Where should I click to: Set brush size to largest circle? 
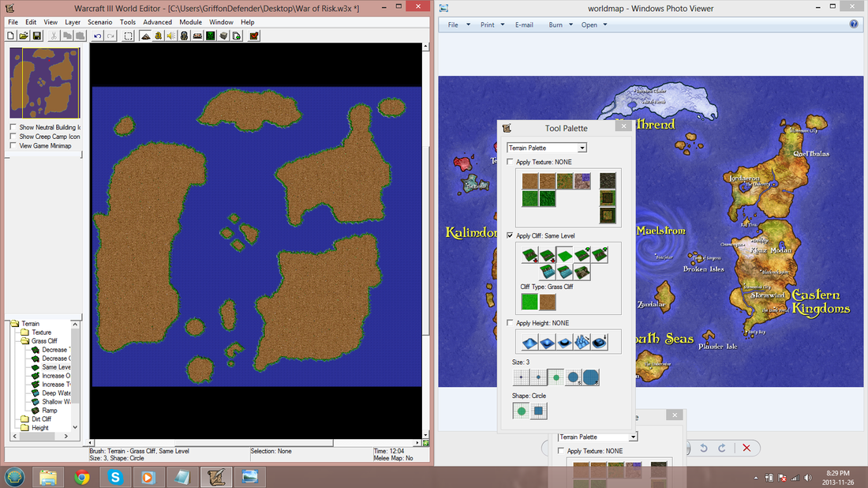(x=591, y=377)
